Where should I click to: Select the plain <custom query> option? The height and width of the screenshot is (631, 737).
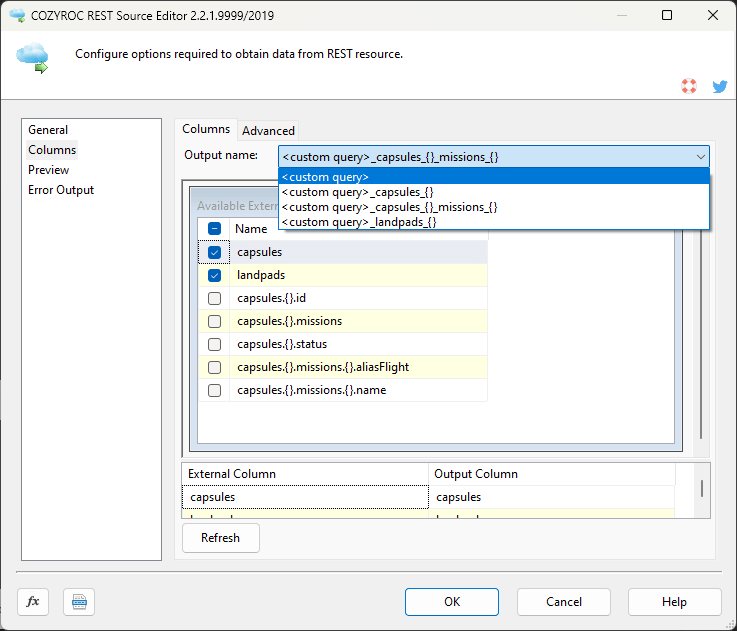(494, 177)
